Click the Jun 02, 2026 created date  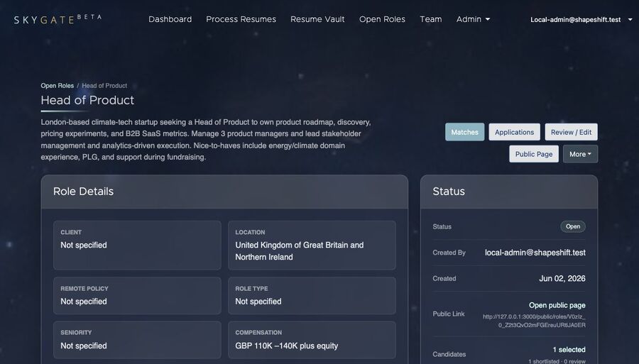(x=562, y=278)
